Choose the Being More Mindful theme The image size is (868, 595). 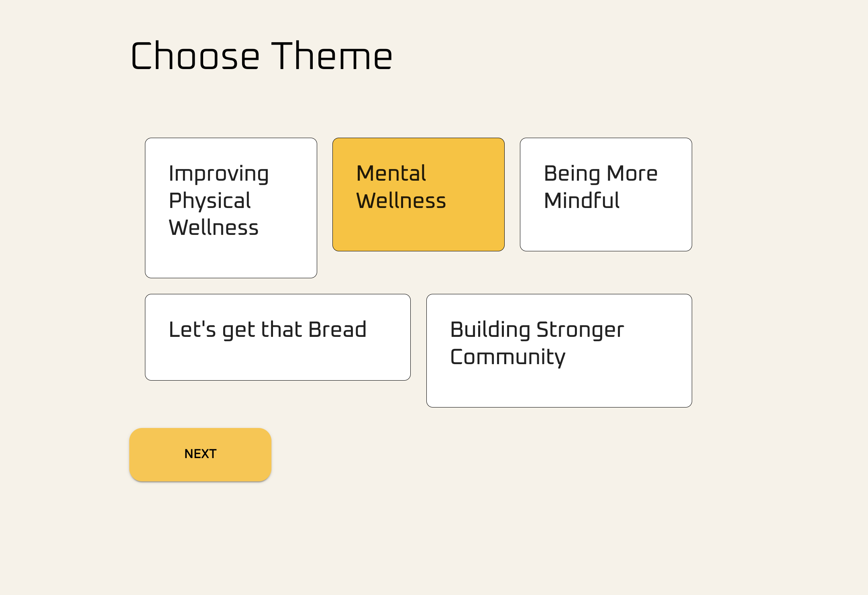tap(606, 194)
